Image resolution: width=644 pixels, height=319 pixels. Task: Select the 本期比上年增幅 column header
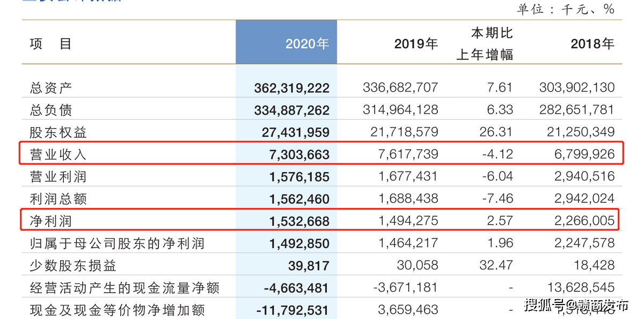pyautogui.click(x=485, y=43)
